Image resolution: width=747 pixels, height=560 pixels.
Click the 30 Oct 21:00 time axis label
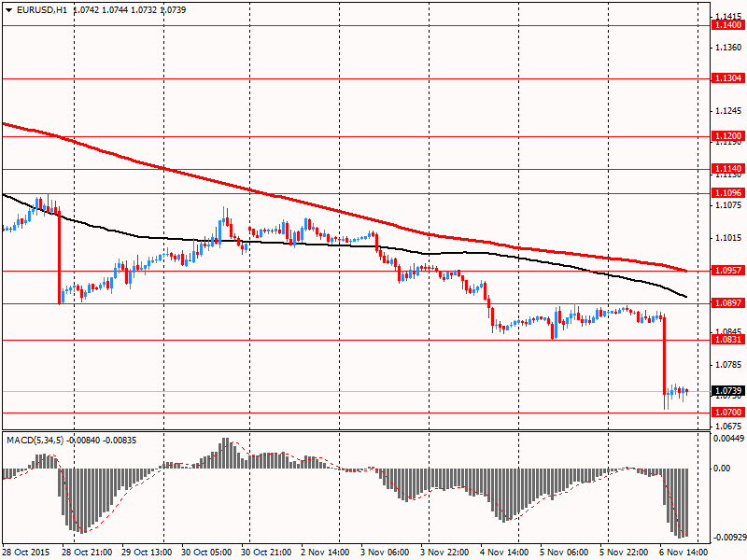[x=266, y=553]
